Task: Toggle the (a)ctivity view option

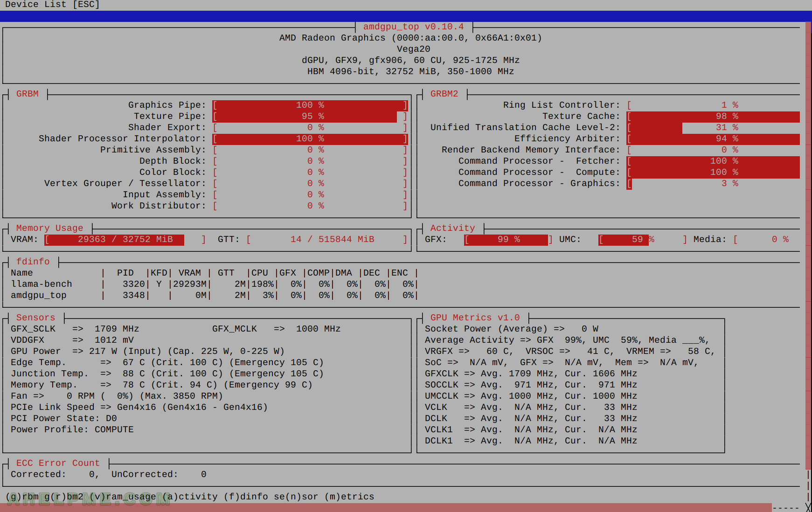Action: coord(190,497)
